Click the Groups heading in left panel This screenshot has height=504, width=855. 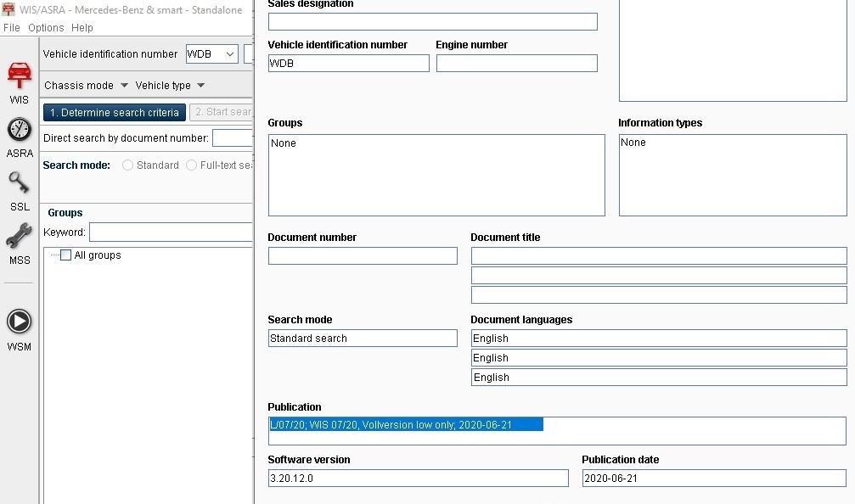tap(65, 212)
